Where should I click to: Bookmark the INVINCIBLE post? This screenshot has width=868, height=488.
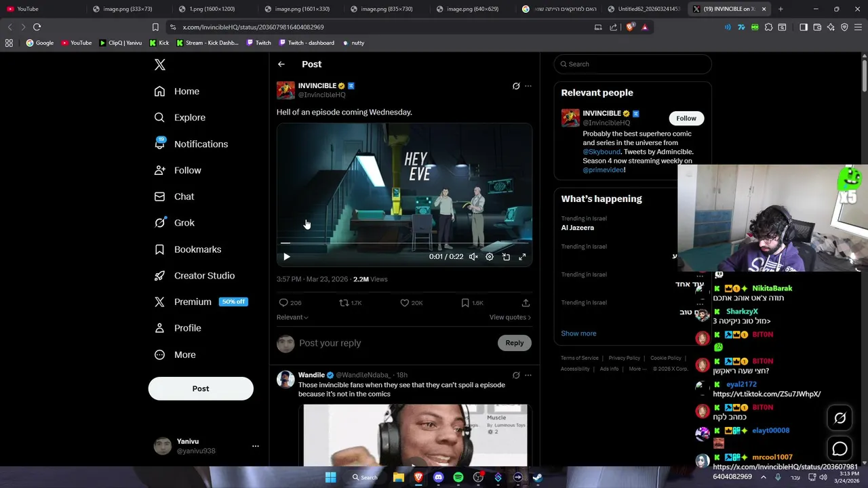(x=472, y=303)
